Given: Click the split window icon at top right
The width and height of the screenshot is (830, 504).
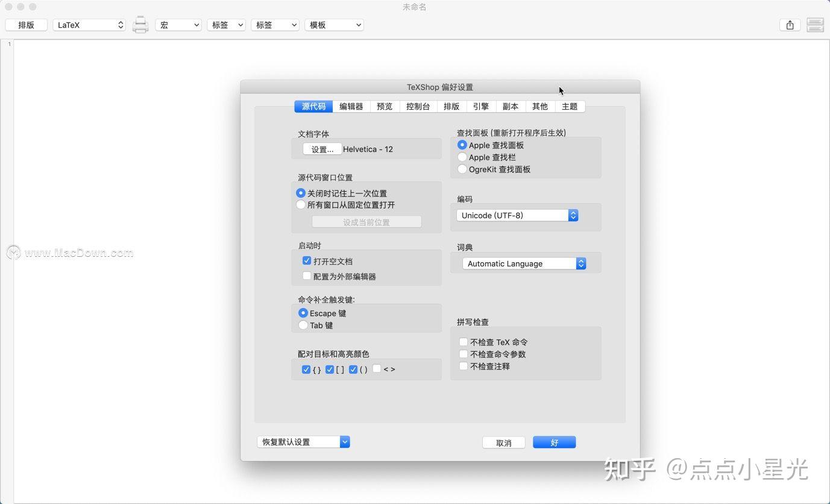Looking at the screenshot, I should 815,25.
